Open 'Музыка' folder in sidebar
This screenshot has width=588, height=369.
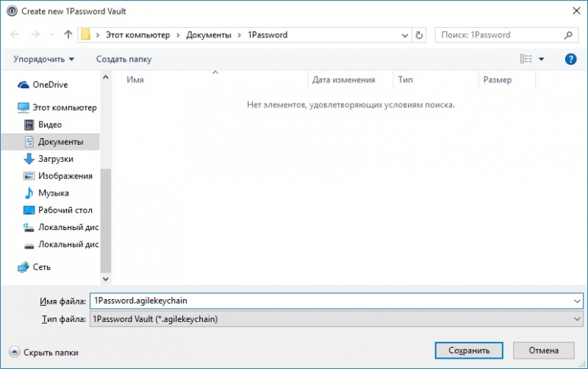[x=53, y=193]
